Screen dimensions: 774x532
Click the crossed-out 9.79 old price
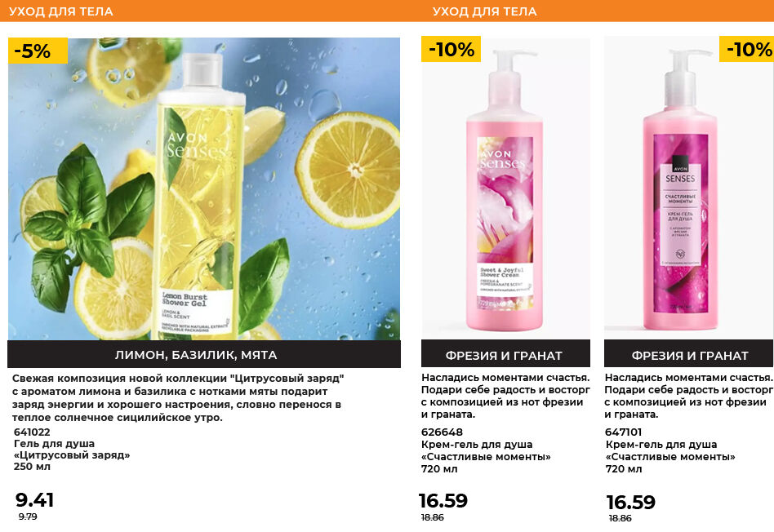28,516
